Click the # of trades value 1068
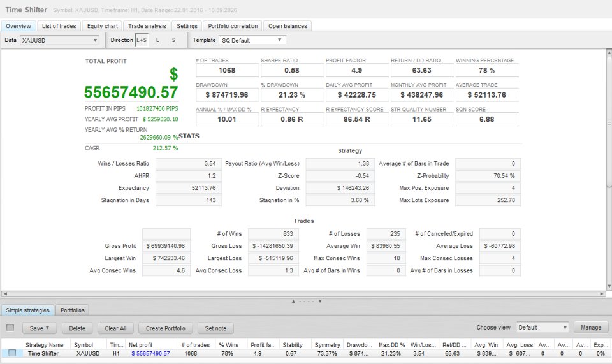Image resolution: width=612 pixels, height=364 pixels. [x=227, y=70]
